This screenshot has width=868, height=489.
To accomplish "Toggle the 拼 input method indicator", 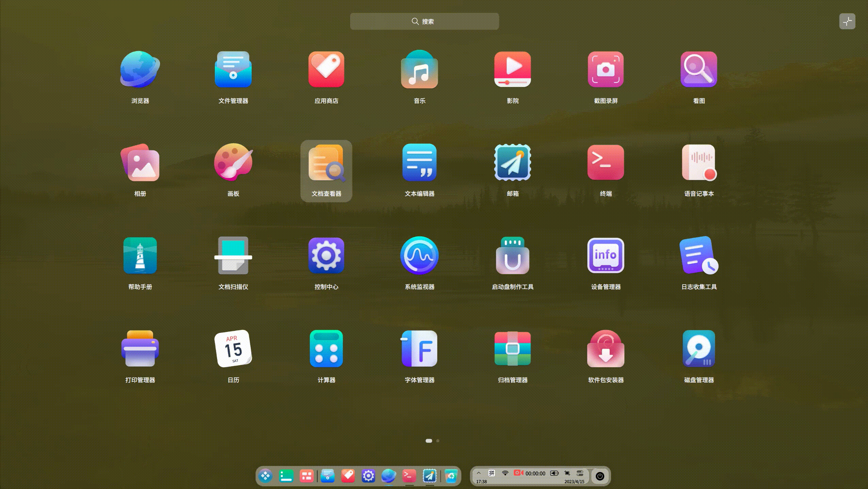I will (492, 473).
